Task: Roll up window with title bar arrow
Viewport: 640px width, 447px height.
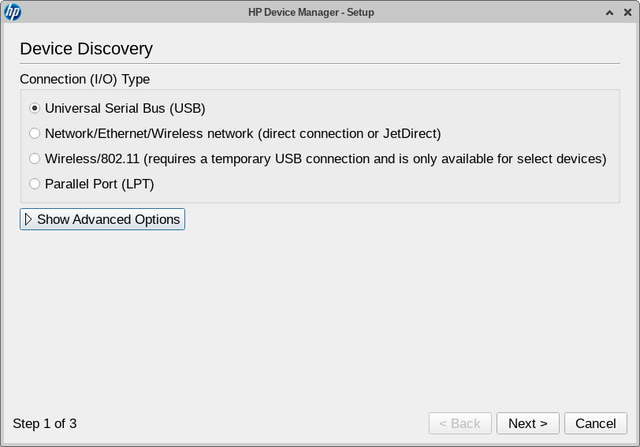Action: [609, 13]
